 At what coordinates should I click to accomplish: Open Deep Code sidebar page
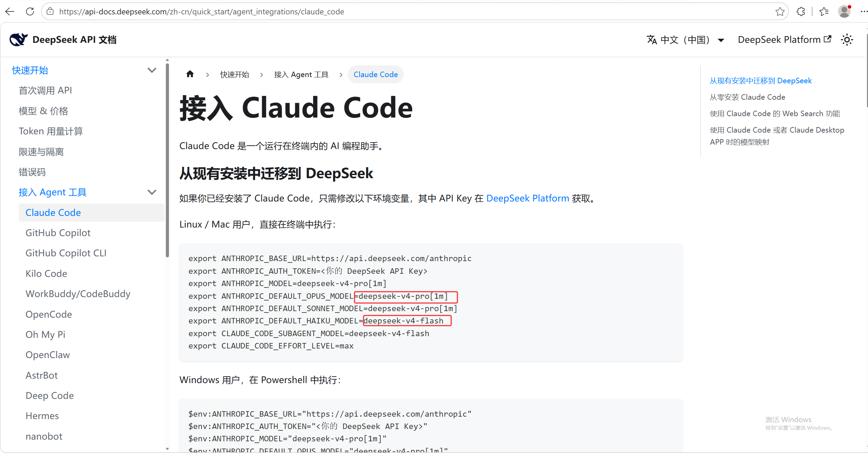pyautogui.click(x=50, y=395)
